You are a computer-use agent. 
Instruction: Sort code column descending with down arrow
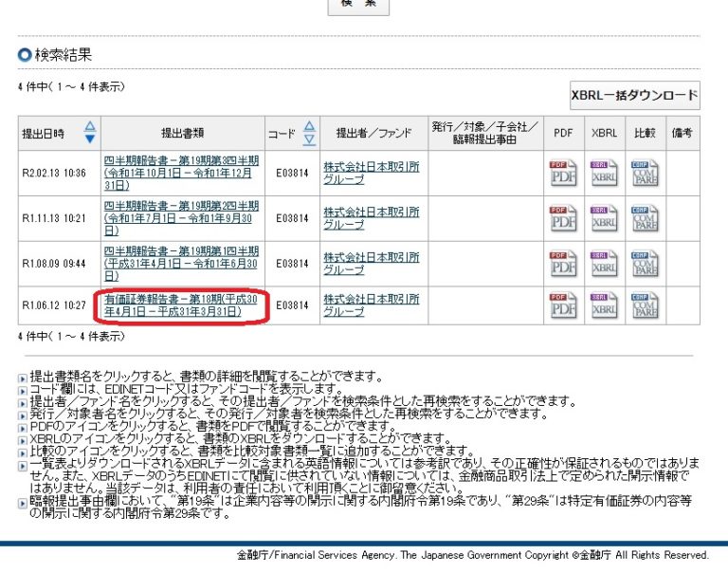click(x=309, y=139)
